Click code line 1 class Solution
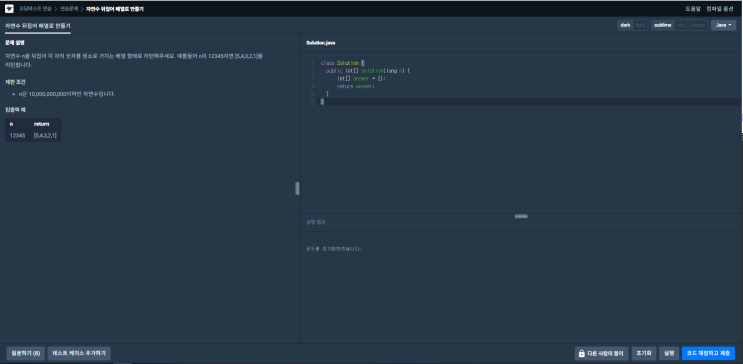This screenshot has width=743, height=364. point(343,63)
